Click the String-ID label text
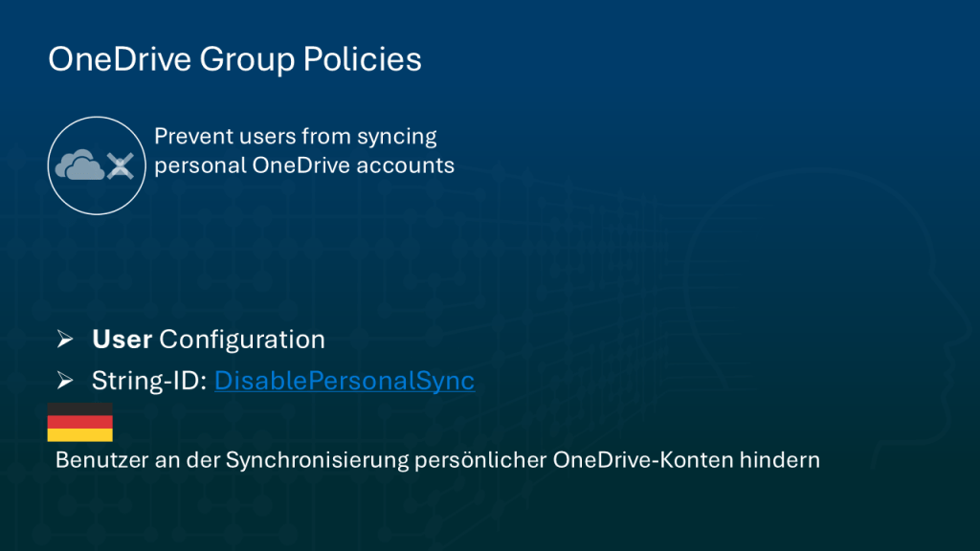Screen dimensions: 980x551 (x=150, y=381)
